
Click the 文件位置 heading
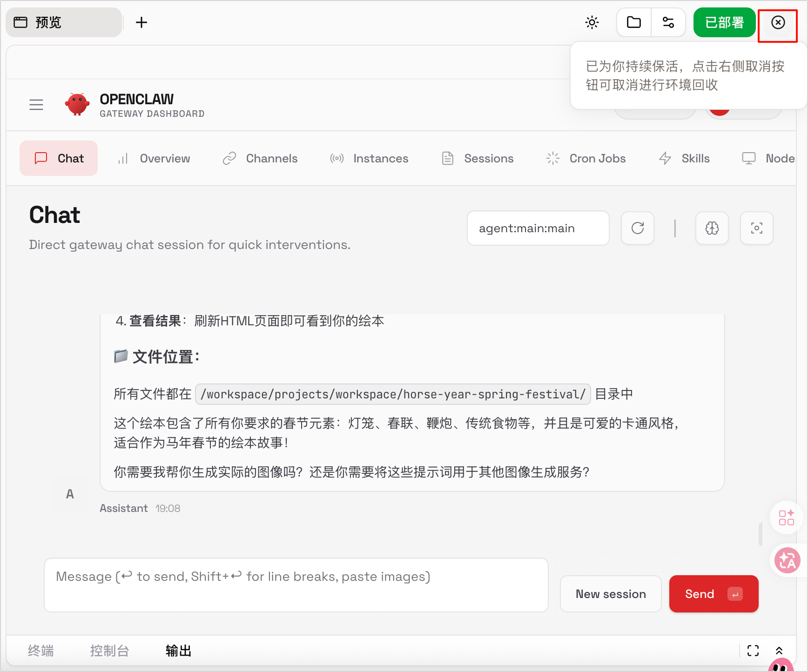click(x=157, y=357)
